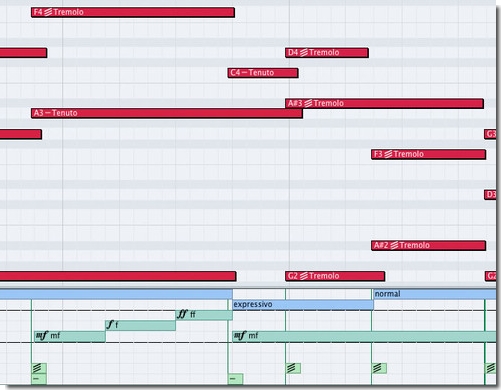
Task: Click the 'Tenuto' text on the A3 note
Action: click(x=65, y=113)
